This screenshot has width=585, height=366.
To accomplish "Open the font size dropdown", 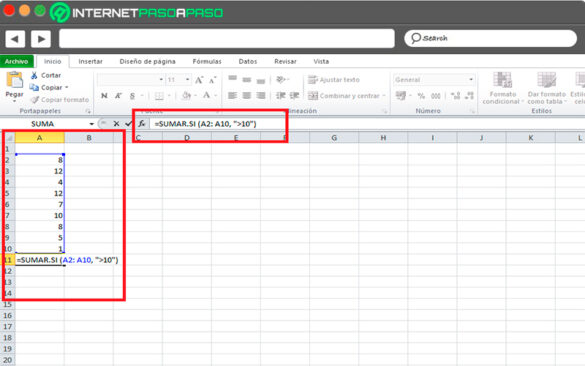I will point(187,79).
